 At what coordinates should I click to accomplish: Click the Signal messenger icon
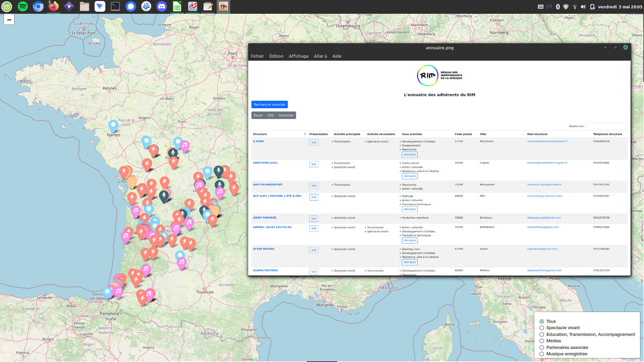131,6
